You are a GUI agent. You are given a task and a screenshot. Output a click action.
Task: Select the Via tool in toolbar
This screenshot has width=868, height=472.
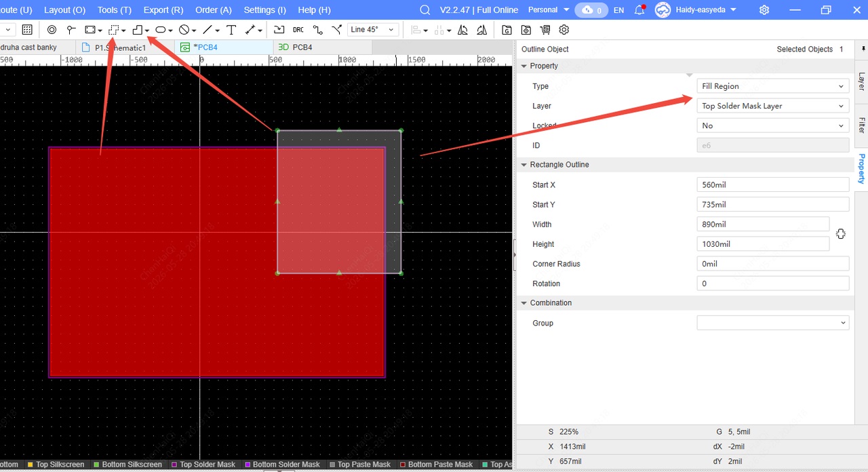(52, 30)
